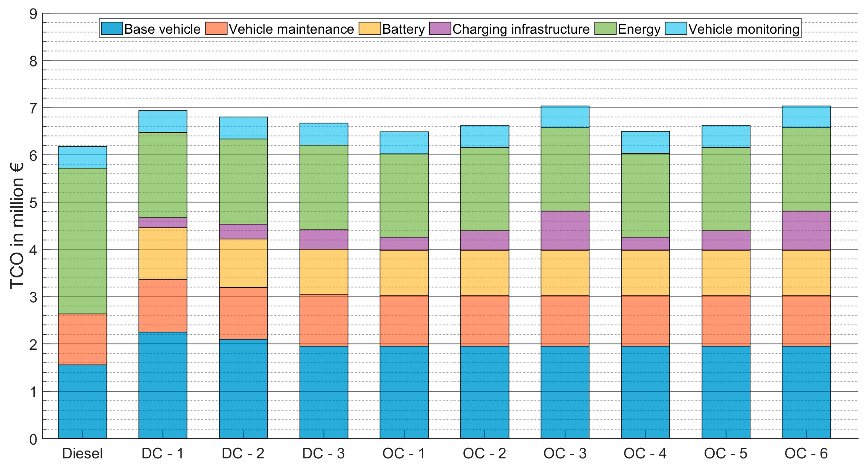Click the Base vehicle legend swatch
Image resolution: width=868 pixels, height=467 pixels.
click(112, 29)
